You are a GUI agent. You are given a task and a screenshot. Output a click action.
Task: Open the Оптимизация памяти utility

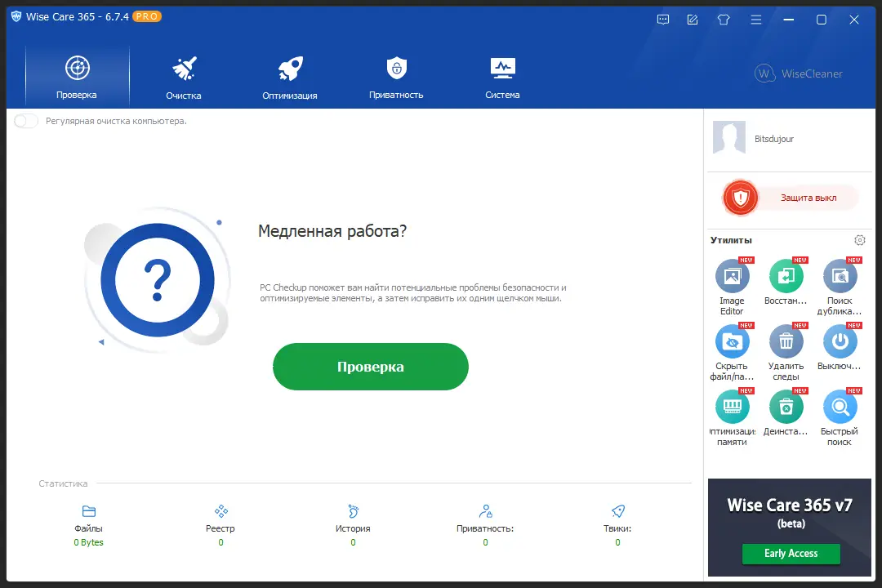(x=732, y=407)
